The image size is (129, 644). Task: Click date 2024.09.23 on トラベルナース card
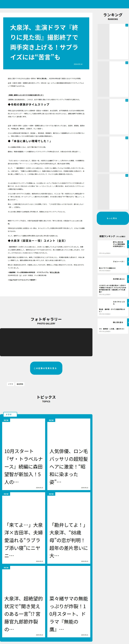(x=39, y=488)
